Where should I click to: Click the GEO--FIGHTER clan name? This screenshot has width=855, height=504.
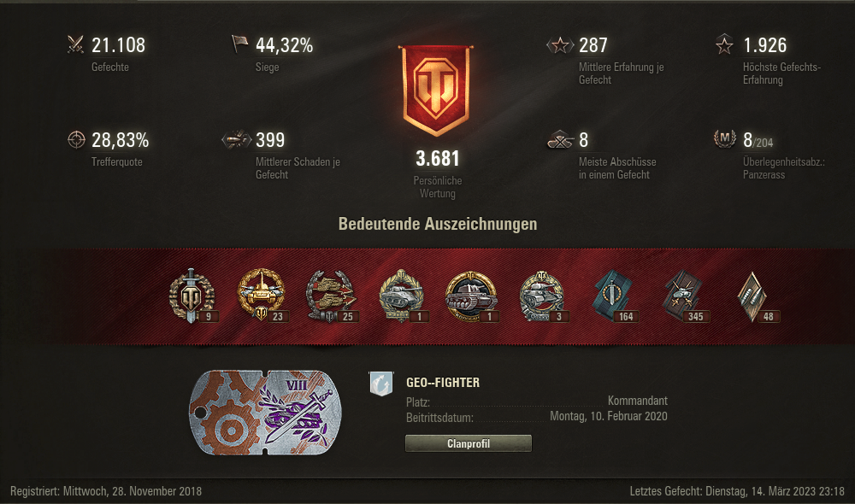(443, 383)
